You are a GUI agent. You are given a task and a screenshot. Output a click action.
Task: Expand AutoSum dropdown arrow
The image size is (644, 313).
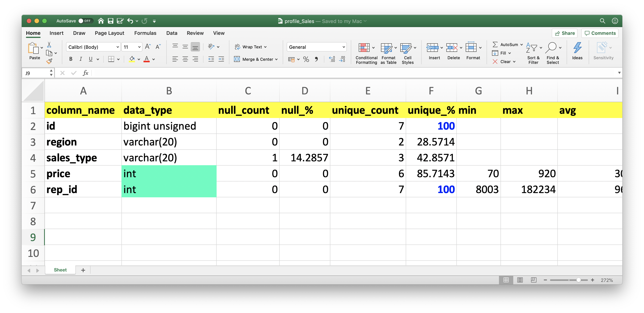[x=522, y=44]
